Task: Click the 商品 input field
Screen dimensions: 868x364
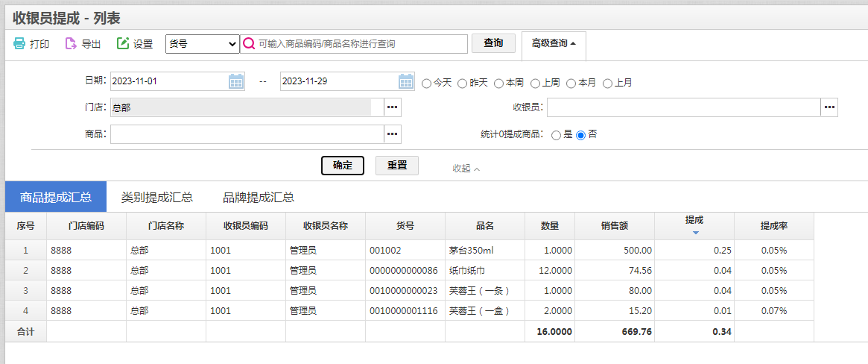Action: click(247, 134)
